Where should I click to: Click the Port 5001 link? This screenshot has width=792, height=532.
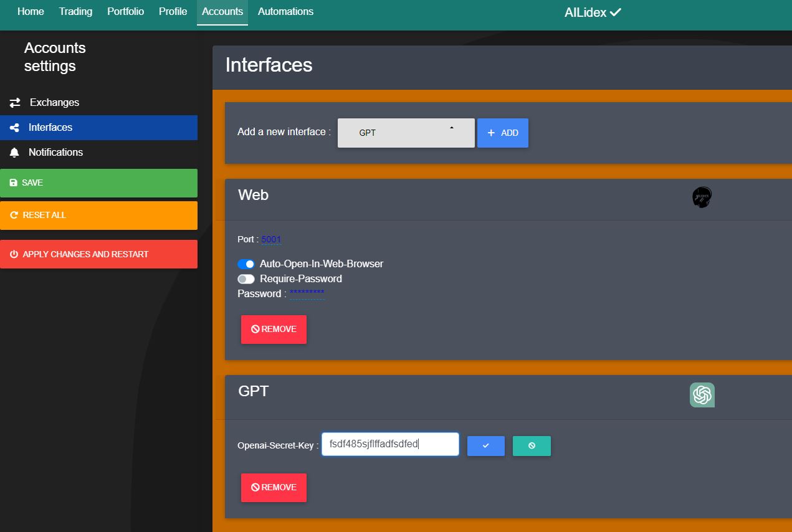(271, 239)
